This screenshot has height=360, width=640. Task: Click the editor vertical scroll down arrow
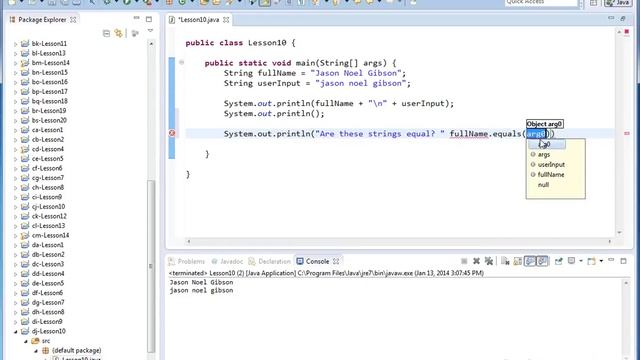click(620, 232)
